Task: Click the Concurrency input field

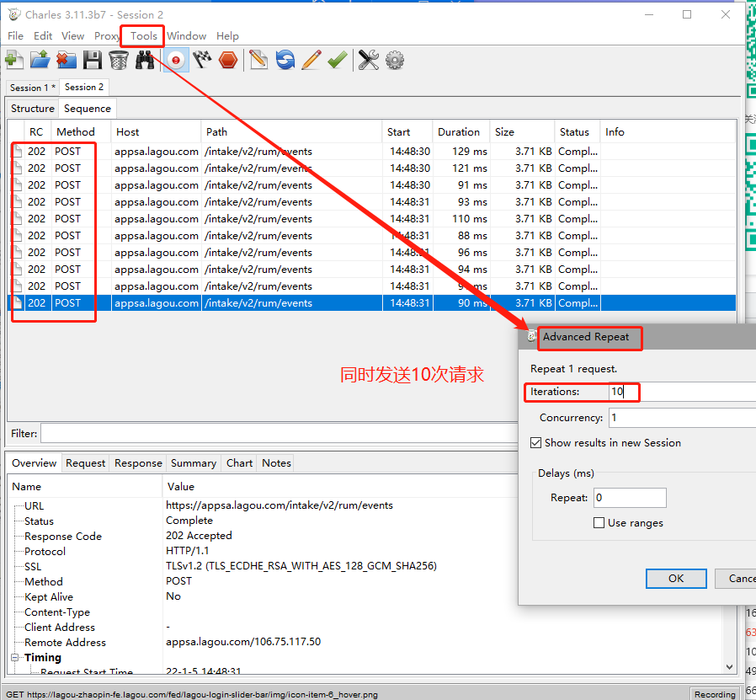Action: [682, 418]
